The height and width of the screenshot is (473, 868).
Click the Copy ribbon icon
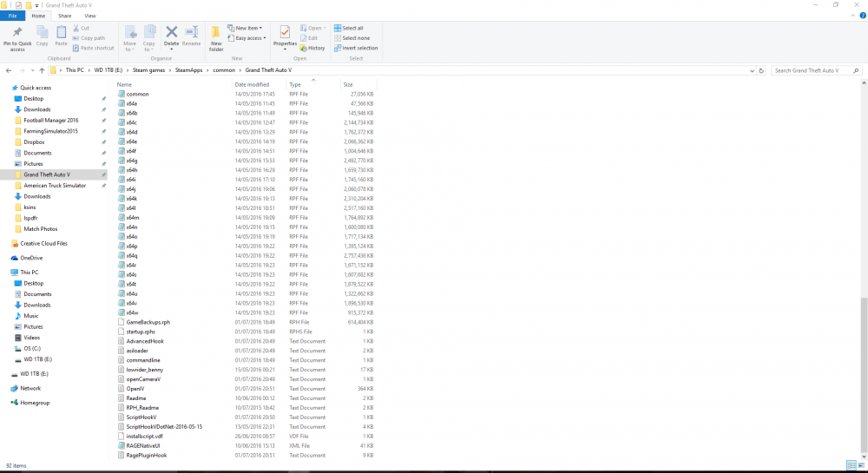click(x=42, y=32)
